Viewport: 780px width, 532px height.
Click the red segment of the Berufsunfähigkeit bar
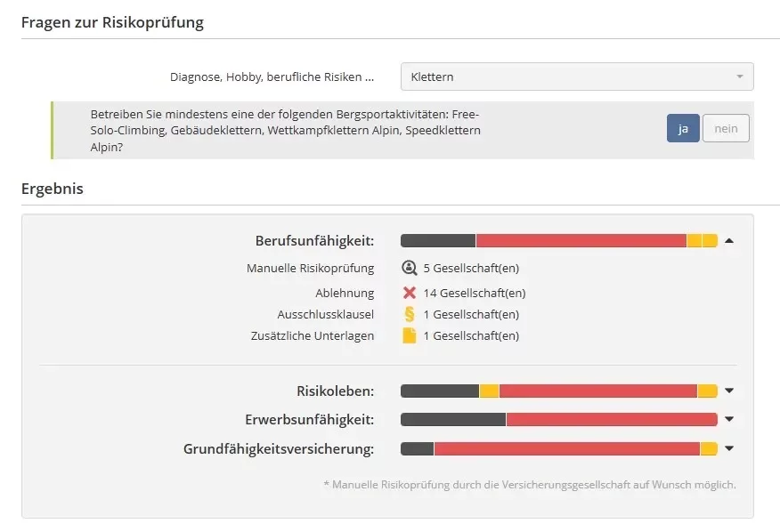579,240
